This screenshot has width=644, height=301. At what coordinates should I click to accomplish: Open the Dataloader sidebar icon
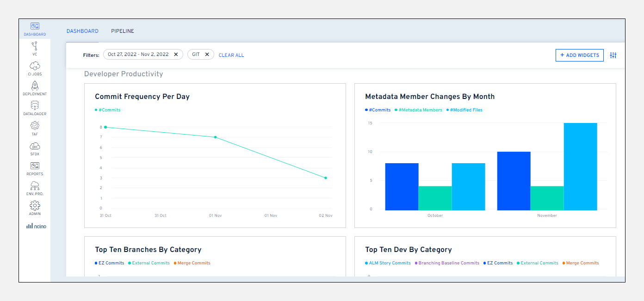(35, 106)
